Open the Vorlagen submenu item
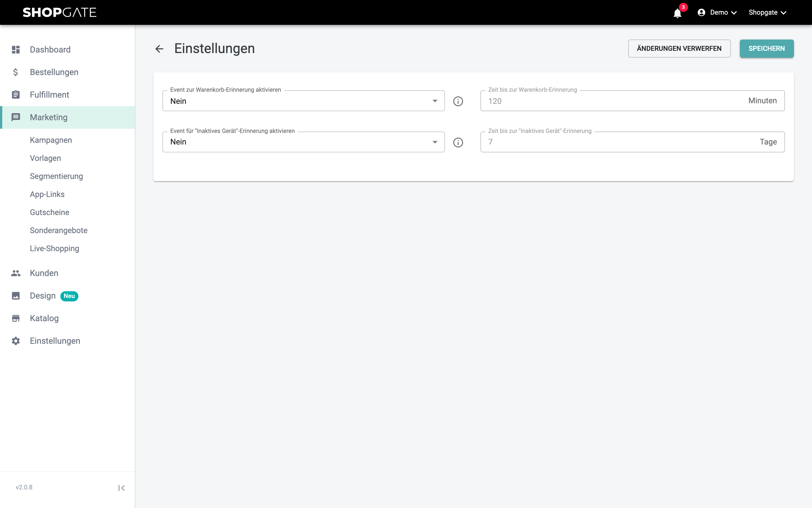The height and width of the screenshot is (508, 812). [x=45, y=158]
